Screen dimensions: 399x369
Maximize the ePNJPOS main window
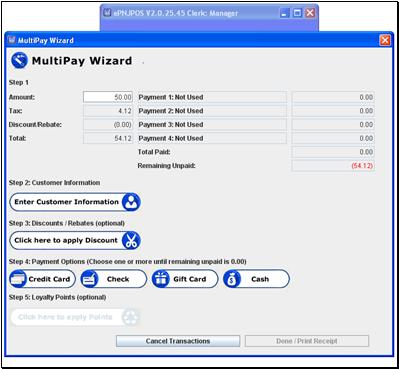click(x=297, y=13)
